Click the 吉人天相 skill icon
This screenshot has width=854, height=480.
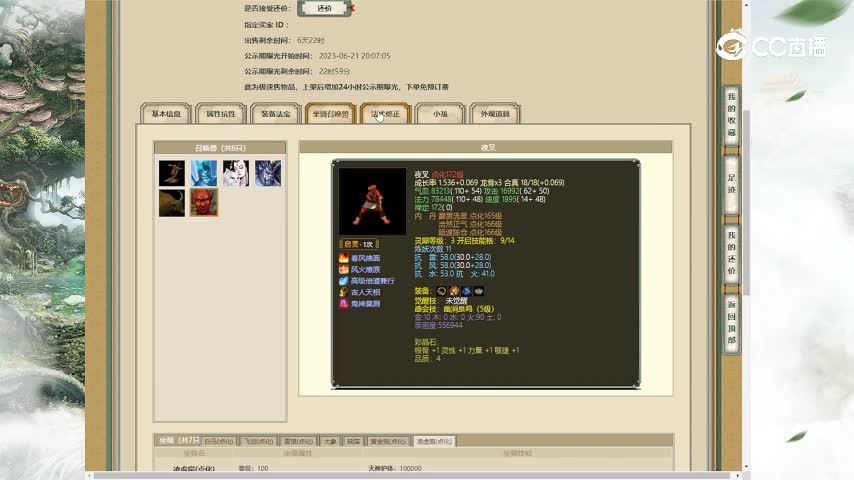[x=344, y=292]
